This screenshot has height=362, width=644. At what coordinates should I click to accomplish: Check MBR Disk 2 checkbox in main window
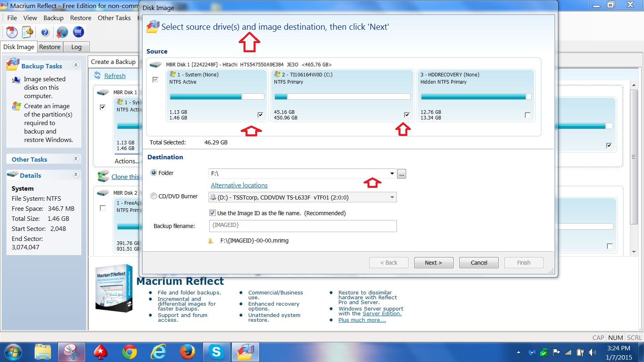103,208
